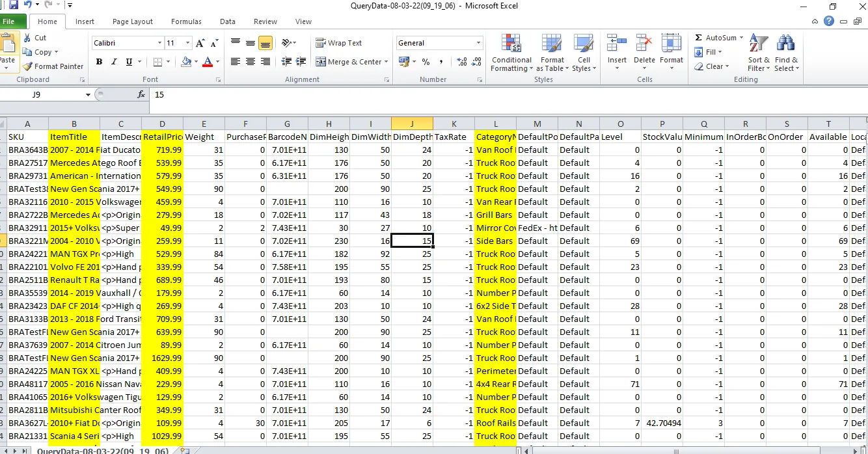Switch to the Insert ribbon tab
Screen dimensions: 868x454
click(85, 21)
